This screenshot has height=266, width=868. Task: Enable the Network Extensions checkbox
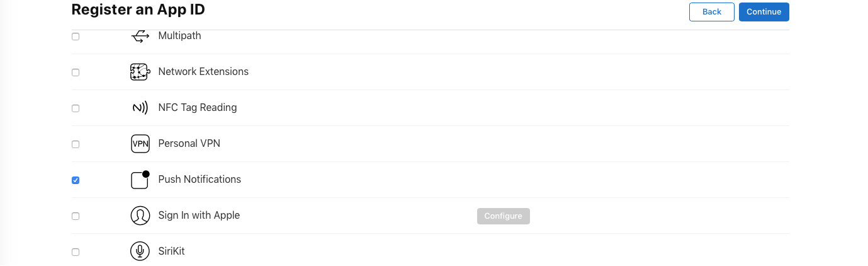[x=76, y=72]
